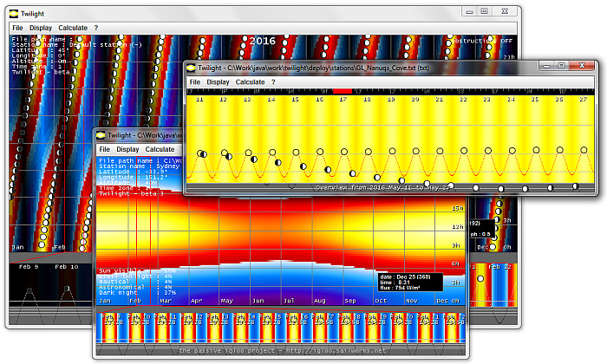Open Calculate menu in the Sydney window
This screenshot has height=364, width=607.
[x=160, y=150]
